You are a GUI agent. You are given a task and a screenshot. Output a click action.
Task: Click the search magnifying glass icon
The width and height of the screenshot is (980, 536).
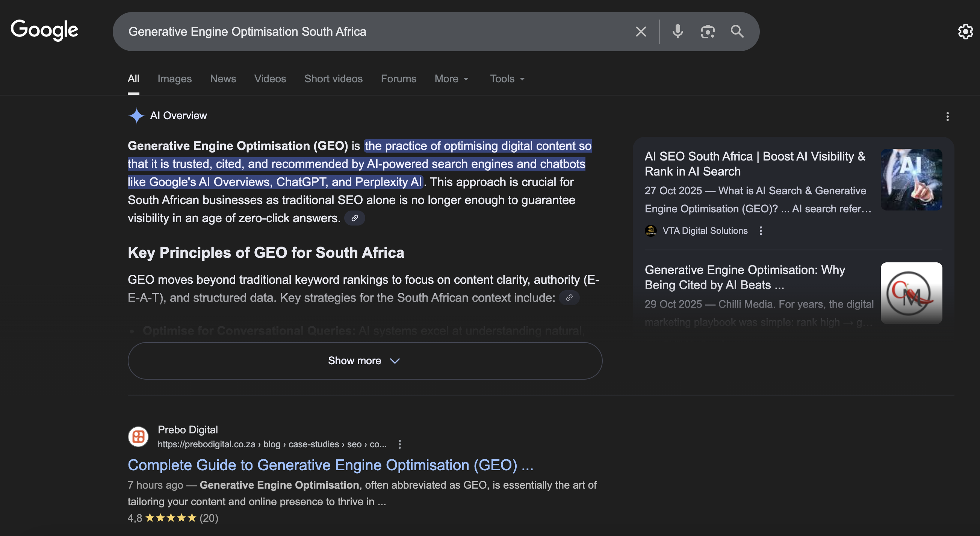point(737,31)
